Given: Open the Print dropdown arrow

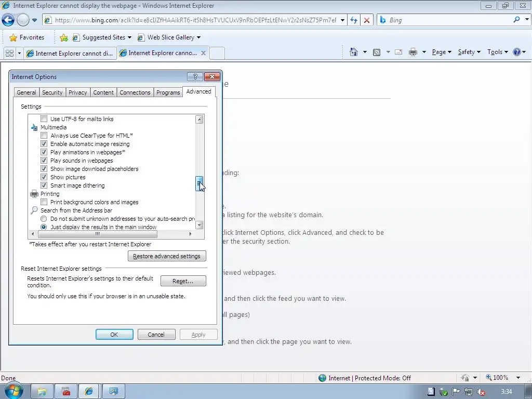Looking at the screenshot, I should click(424, 52).
